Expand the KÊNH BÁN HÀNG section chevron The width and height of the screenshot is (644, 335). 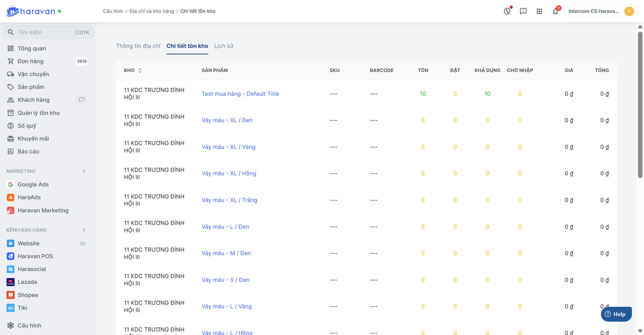click(84, 230)
